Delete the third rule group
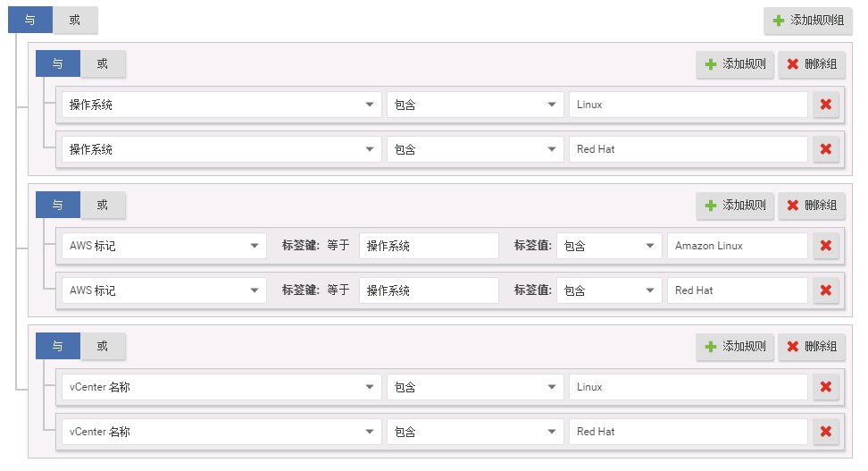 [x=812, y=347]
